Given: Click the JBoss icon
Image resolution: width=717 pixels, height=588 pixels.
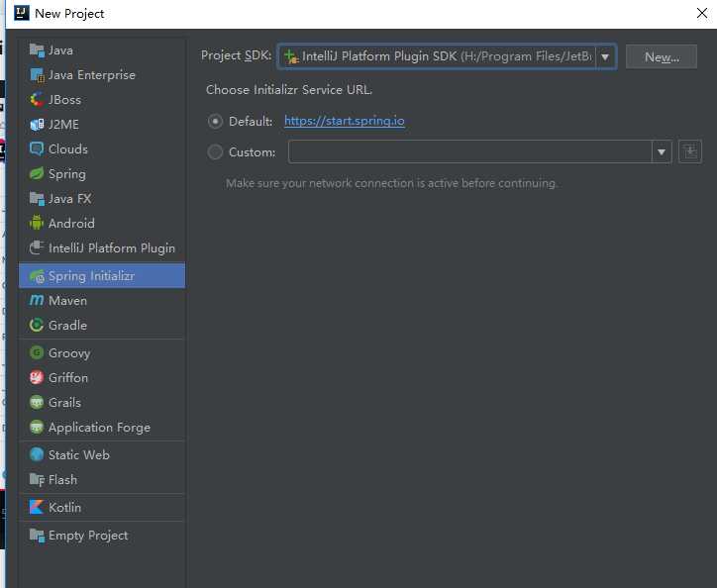Looking at the screenshot, I should coord(37,99).
